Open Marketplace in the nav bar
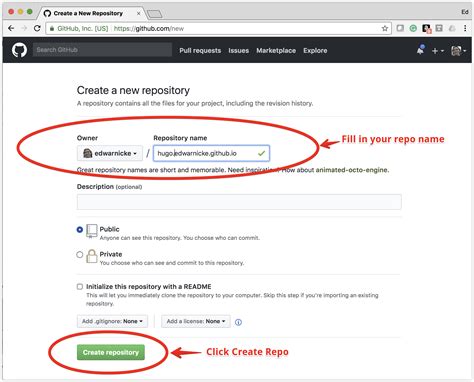This screenshot has height=382, width=474. 276,51
